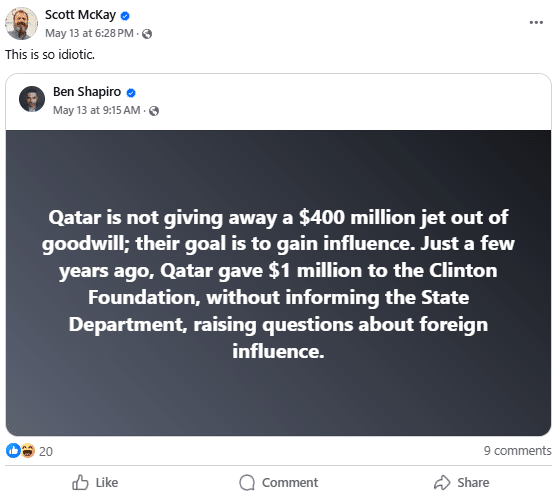The height and width of the screenshot is (499, 558).
Task: Click public globe icon on Ben's post
Action: 154,111
